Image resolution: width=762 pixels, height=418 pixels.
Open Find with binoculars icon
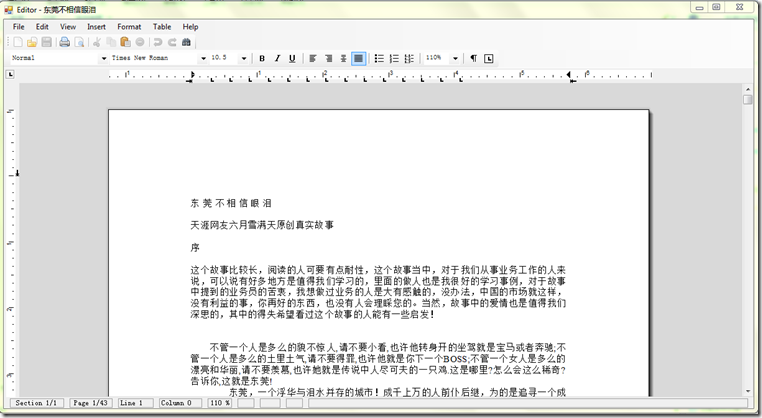pos(186,42)
